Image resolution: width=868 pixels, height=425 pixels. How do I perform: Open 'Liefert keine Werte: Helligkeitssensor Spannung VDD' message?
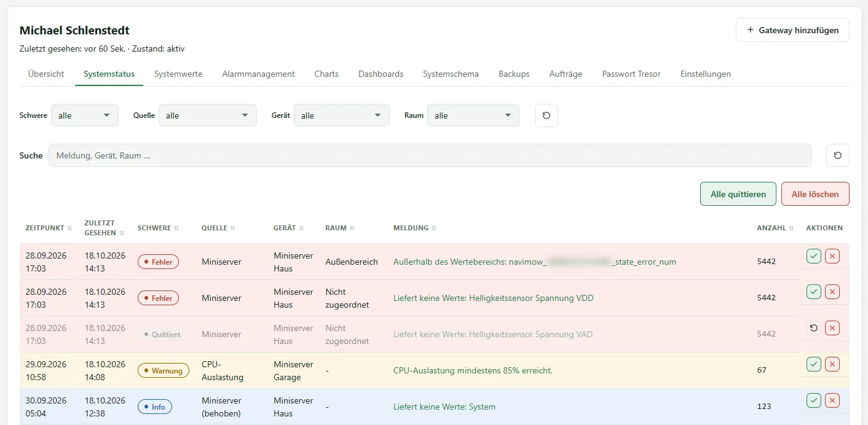494,298
